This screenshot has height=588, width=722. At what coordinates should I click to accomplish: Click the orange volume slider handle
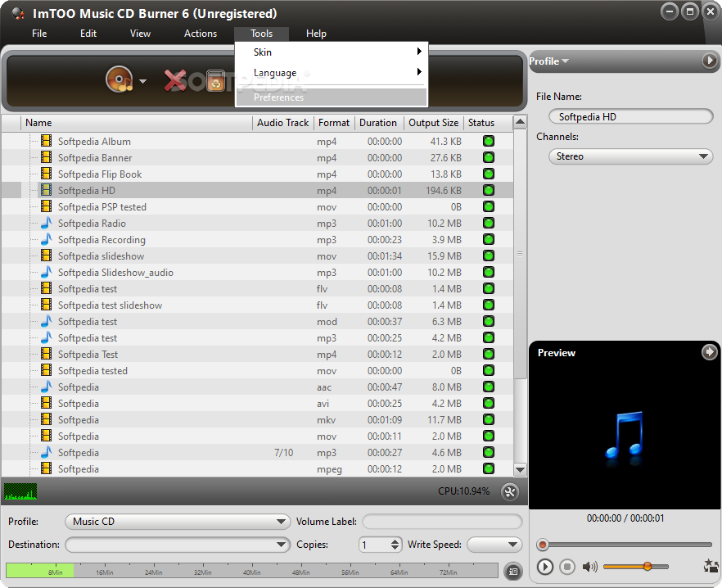click(x=648, y=566)
